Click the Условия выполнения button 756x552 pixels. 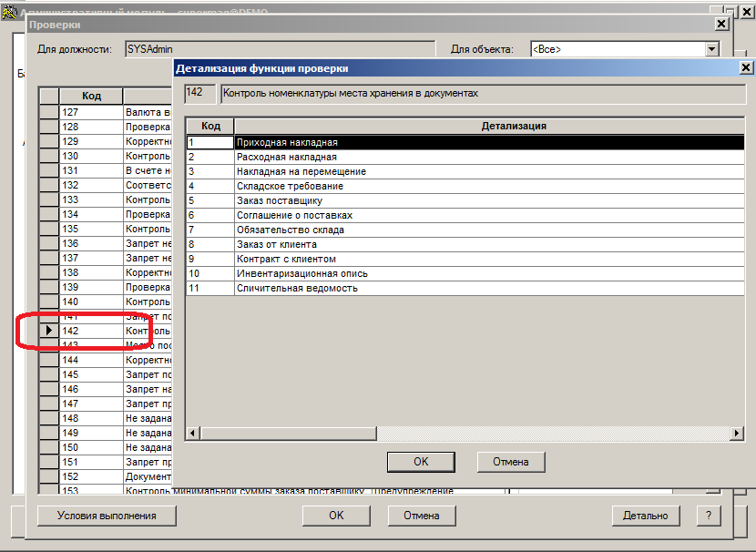coord(107,516)
